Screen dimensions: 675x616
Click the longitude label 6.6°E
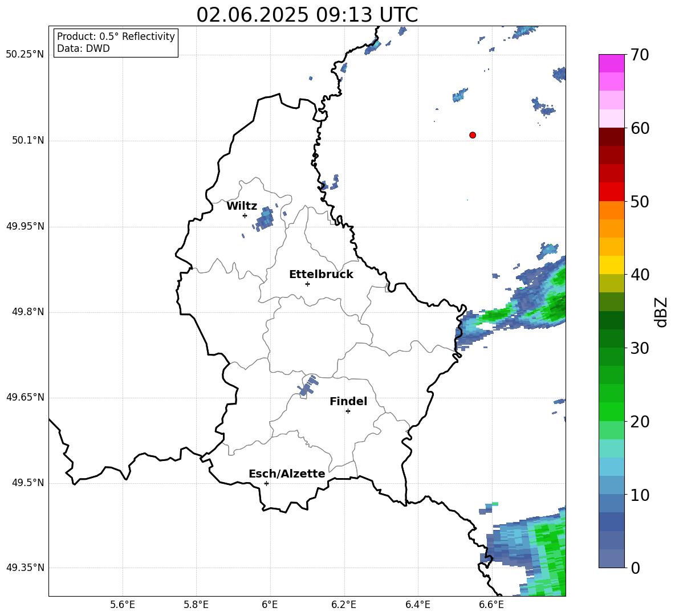tap(491, 605)
